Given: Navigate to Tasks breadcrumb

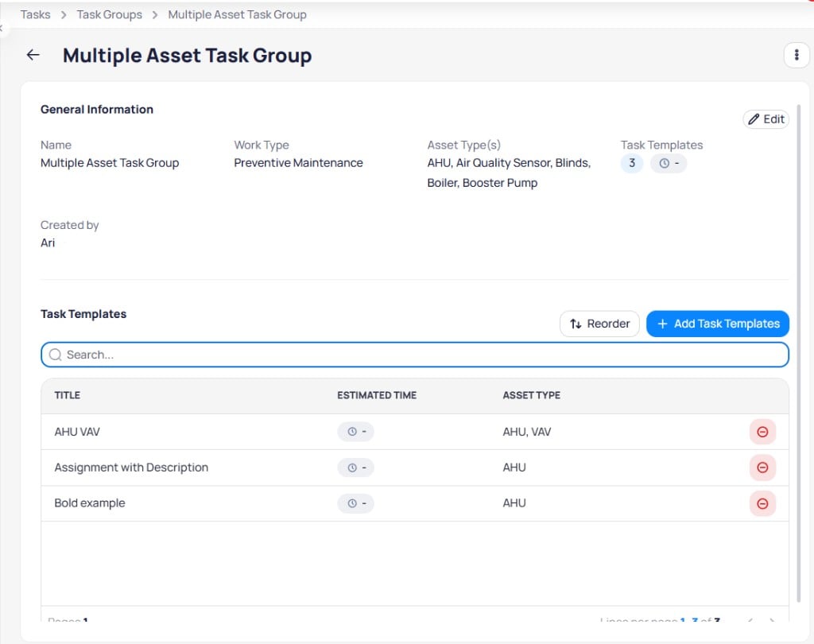Looking at the screenshot, I should 35,14.
